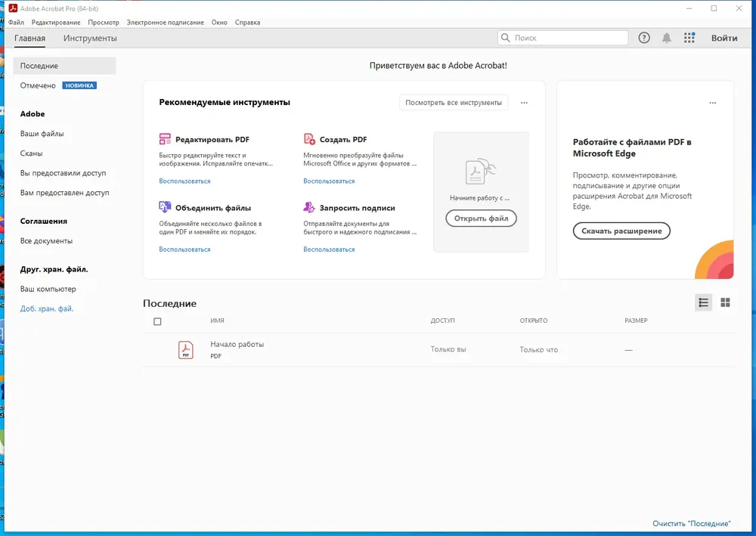Switch to the Главная tab
Viewport: 756px width, 536px height.
30,38
